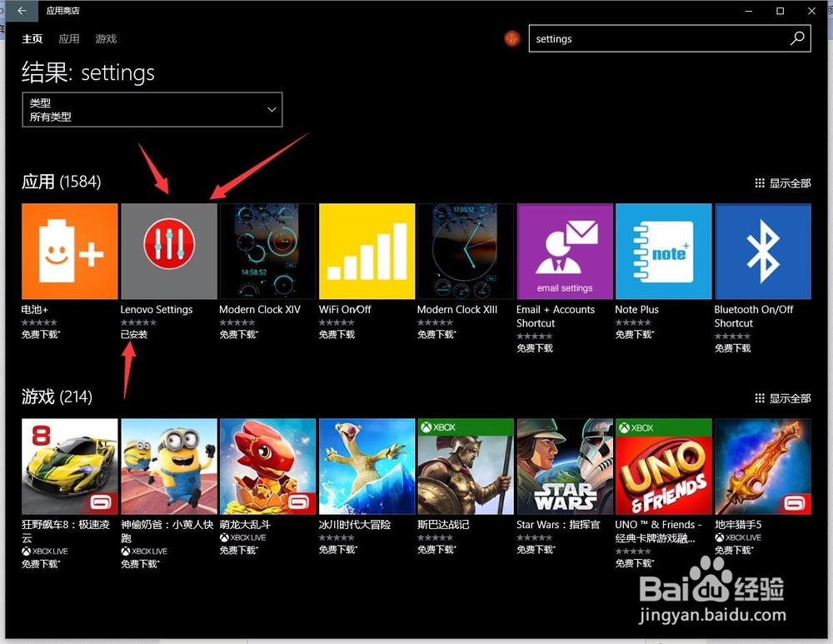Open the 电池+ app tile
Screen dimensions: 833x644
coord(70,252)
